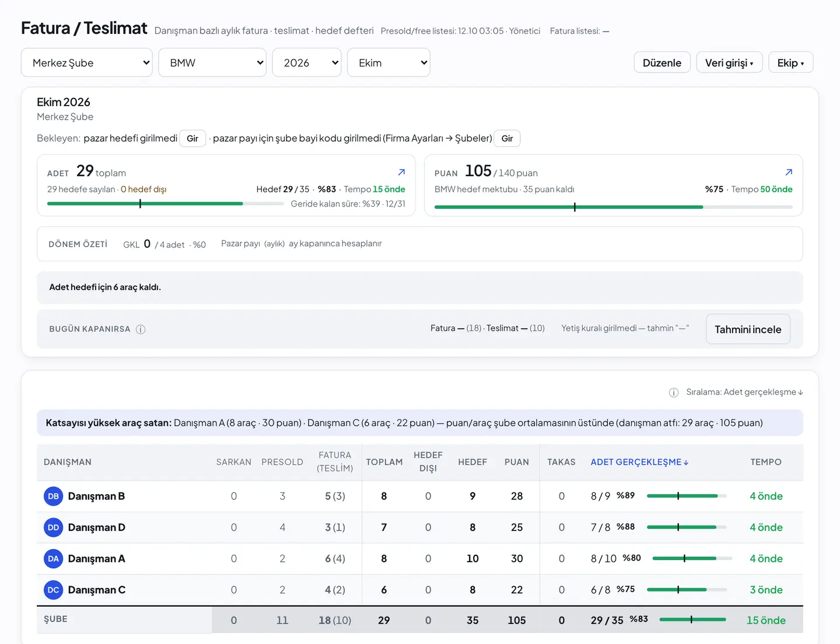Open the Ekip menu
The height and width of the screenshot is (644, 840).
pos(791,62)
